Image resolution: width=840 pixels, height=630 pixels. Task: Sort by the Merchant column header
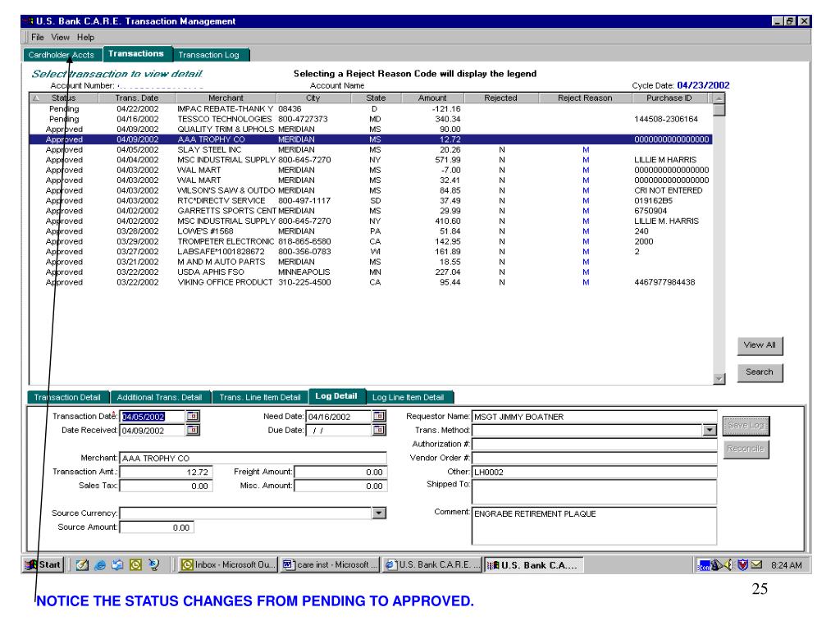click(x=226, y=98)
